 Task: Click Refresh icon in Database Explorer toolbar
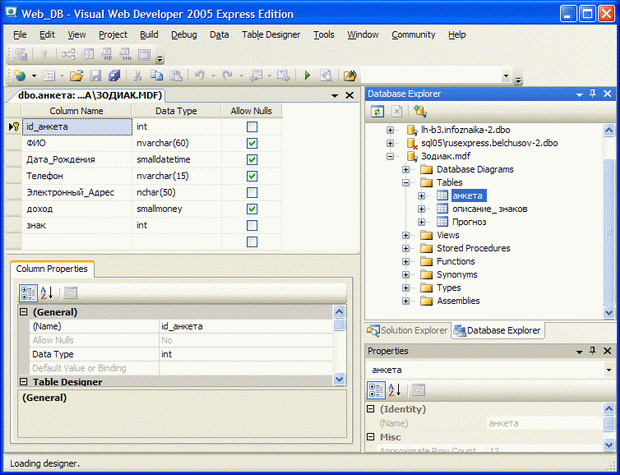[377, 111]
